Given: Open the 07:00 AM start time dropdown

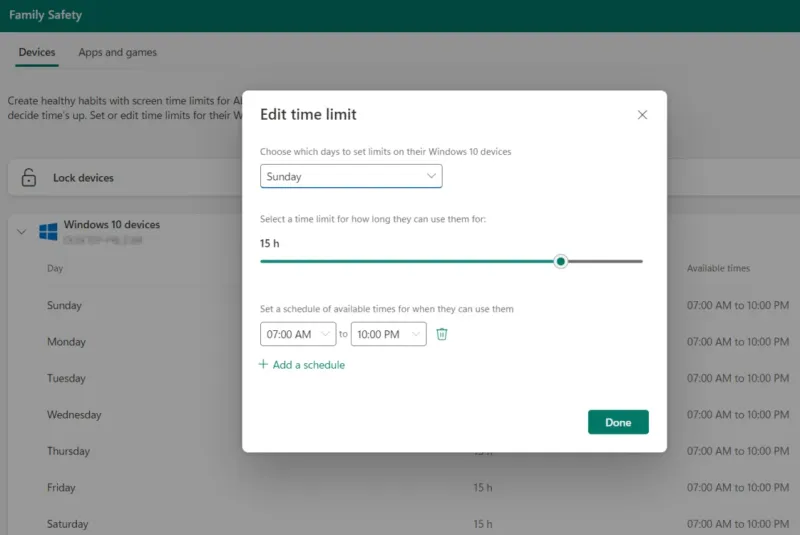Looking at the screenshot, I should pos(298,334).
